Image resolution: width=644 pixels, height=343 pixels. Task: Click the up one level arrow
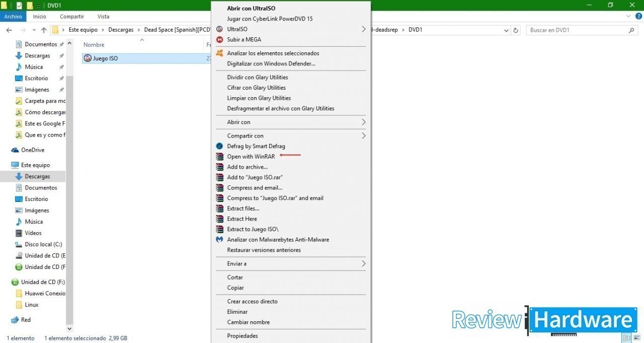tap(44, 30)
